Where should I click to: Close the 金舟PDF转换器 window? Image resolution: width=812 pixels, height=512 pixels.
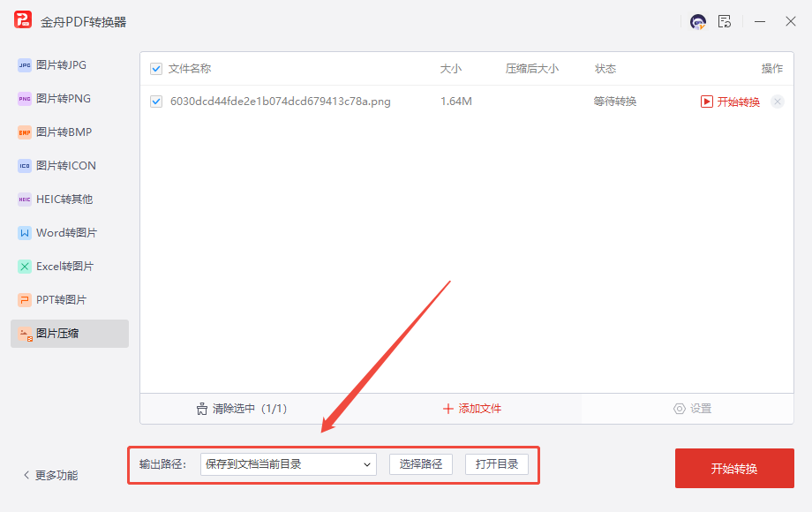click(790, 22)
